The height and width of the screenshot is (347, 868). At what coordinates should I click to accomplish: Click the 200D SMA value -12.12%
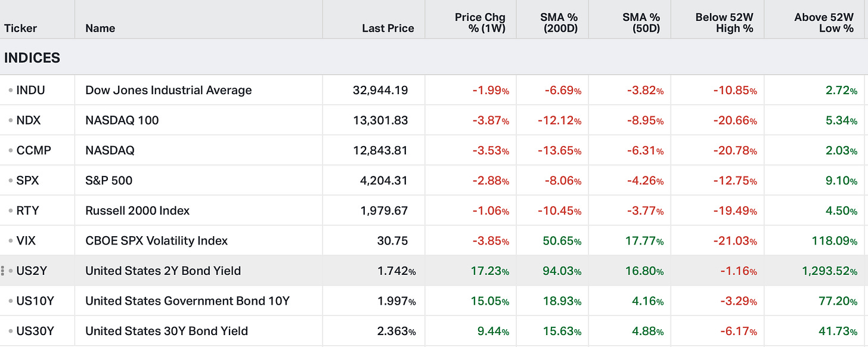(560, 120)
